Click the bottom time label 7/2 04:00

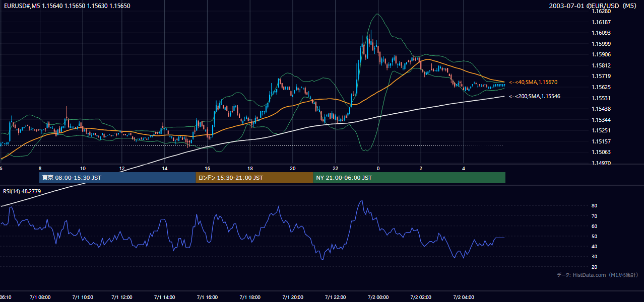pyautogui.click(x=464, y=297)
